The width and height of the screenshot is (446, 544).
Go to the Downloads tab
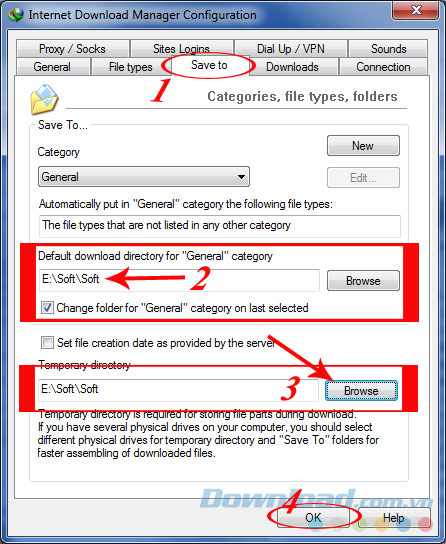(292, 67)
